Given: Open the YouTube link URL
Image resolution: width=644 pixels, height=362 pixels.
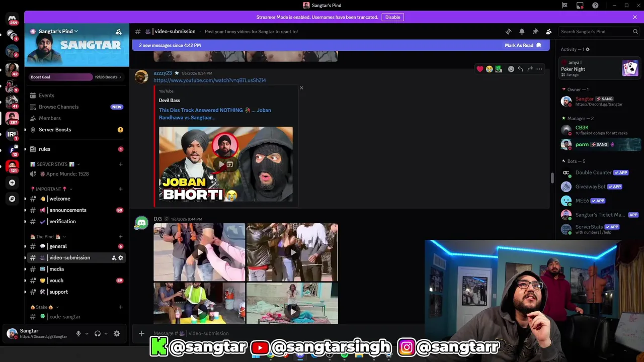Looking at the screenshot, I should [210, 80].
